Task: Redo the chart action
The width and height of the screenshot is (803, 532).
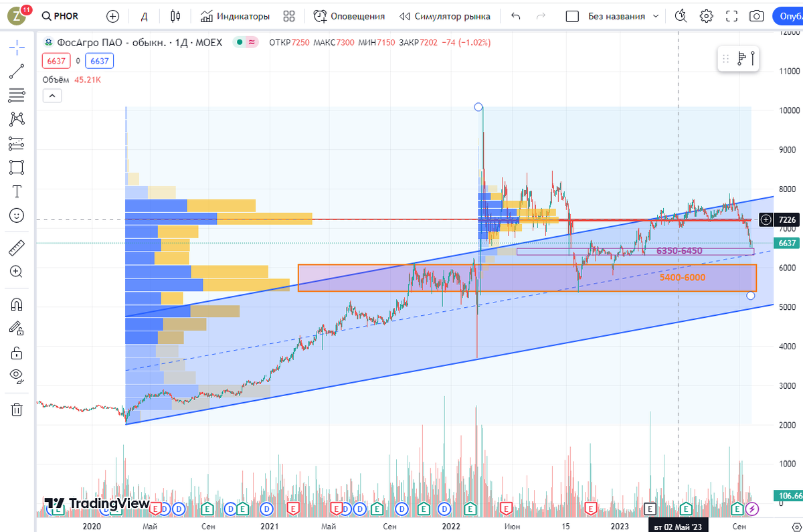Action: (x=541, y=16)
